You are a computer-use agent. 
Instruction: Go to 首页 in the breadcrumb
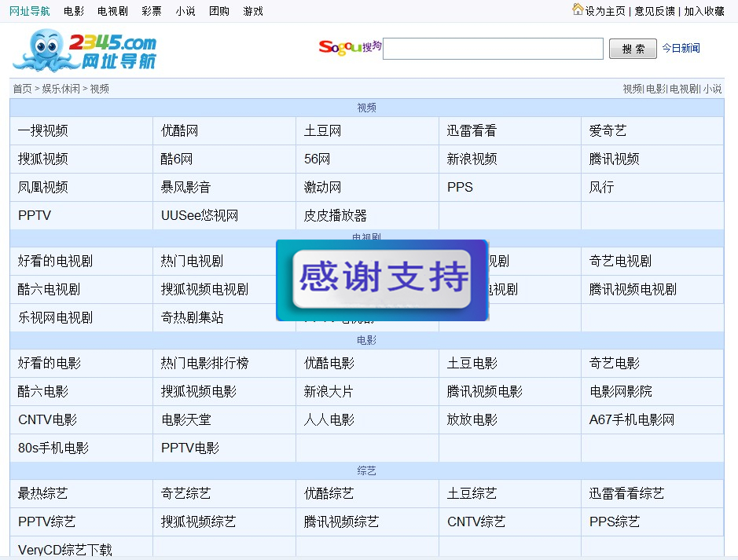[22, 89]
